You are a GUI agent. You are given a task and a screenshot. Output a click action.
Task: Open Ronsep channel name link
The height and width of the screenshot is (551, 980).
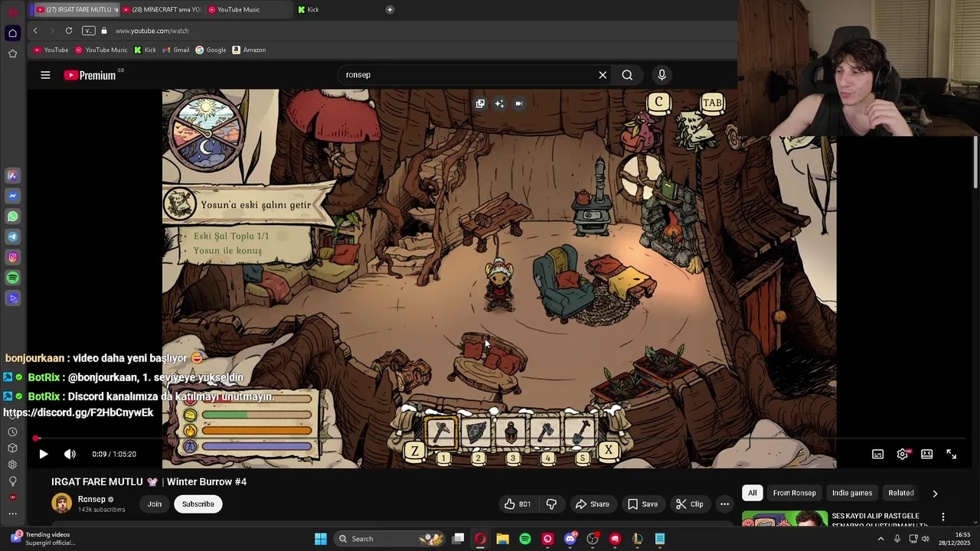click(x=92, y=499)
